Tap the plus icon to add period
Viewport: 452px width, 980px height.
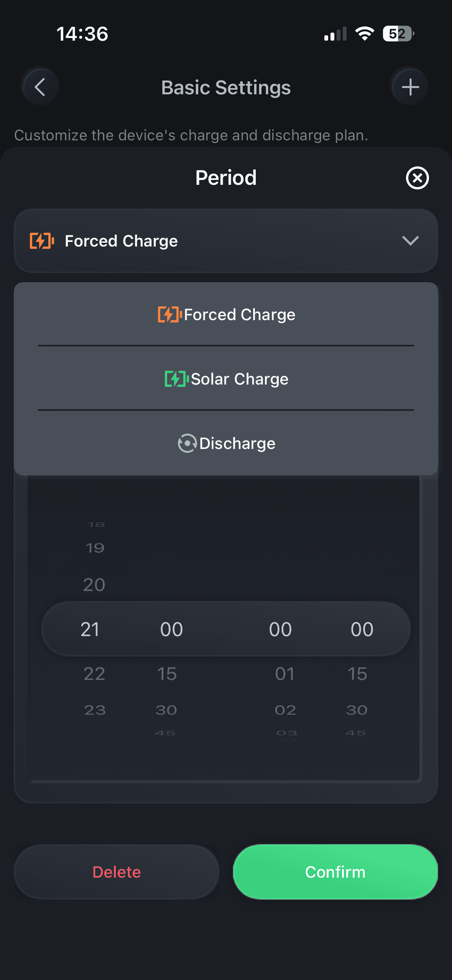410,87
